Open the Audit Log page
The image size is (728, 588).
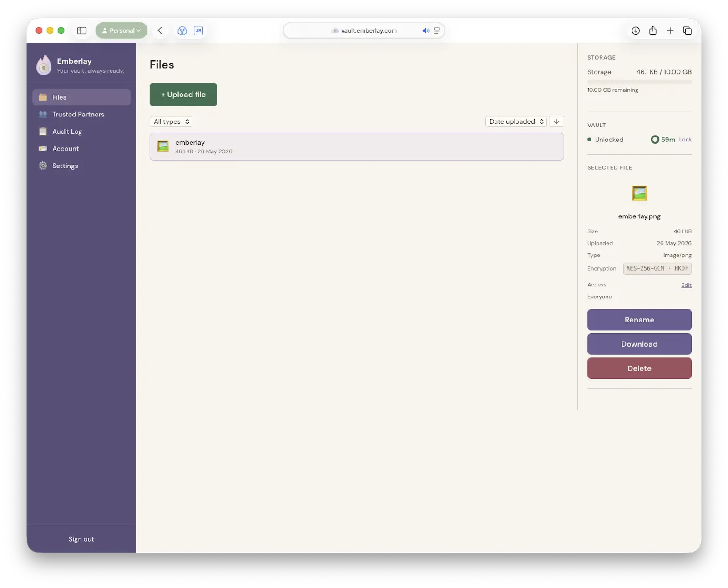[x=81, y=131]
